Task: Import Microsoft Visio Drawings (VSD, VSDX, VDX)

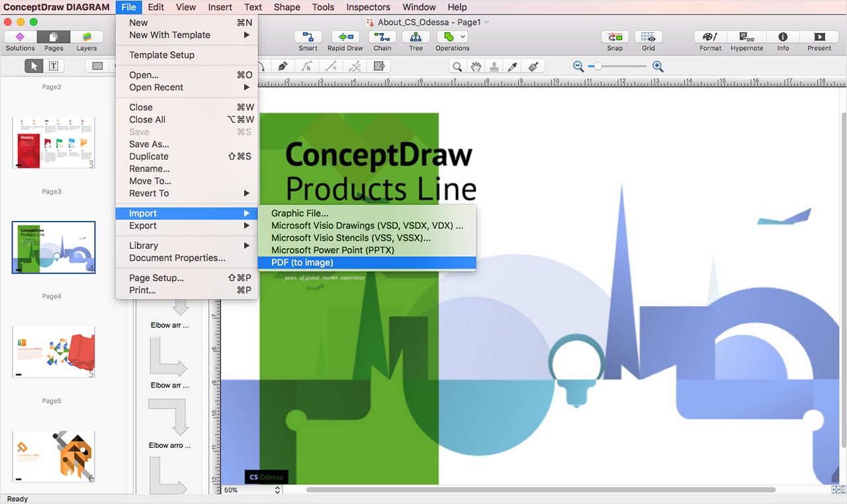Action: (367, 226)
